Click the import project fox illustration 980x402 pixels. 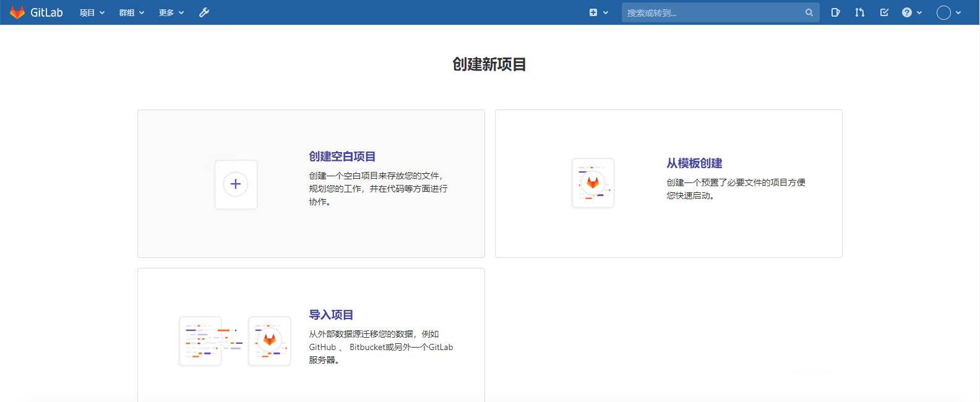270,341
